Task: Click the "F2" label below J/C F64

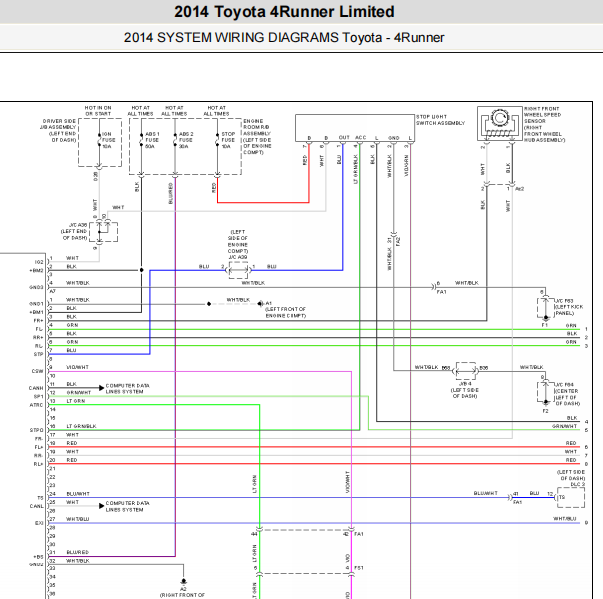Action: click(545, 411)
